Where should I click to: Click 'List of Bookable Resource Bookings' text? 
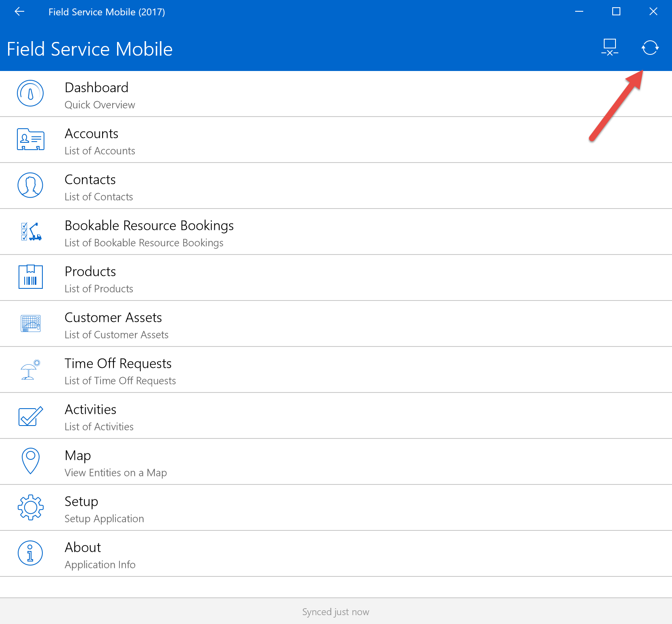pyautogui.click(x=144, y=243)
